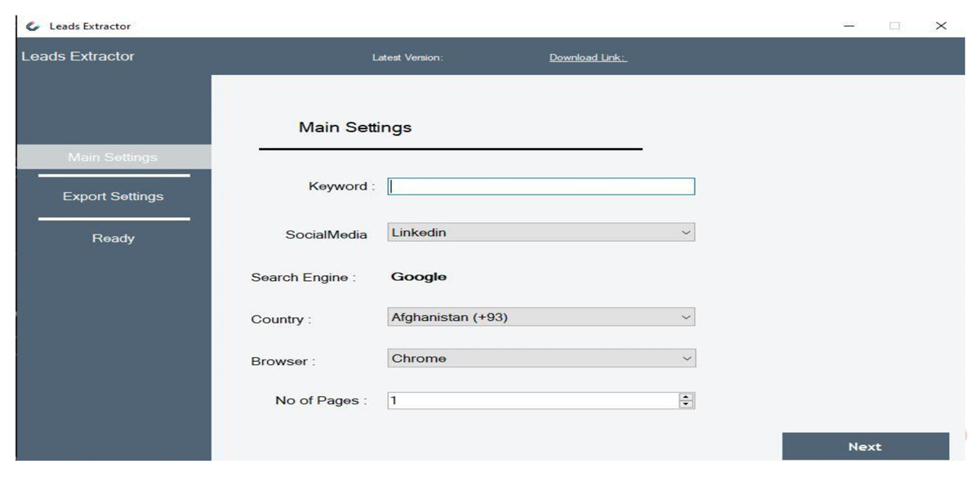Image resolution: width=980 pixels, height=495 pixels.
Task: Switch to the Main Settings sidebar tab
Action: 113,157
